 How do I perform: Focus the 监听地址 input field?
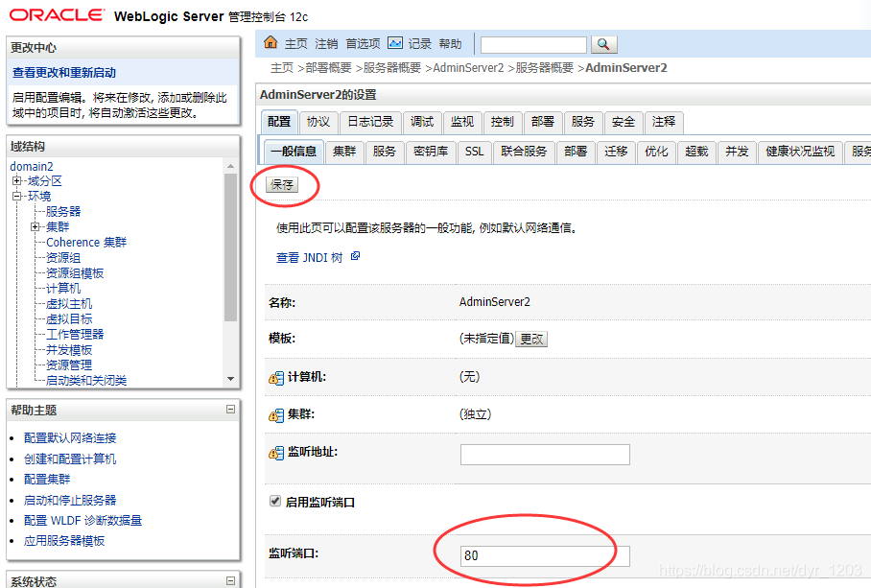[x=545, y=454]
